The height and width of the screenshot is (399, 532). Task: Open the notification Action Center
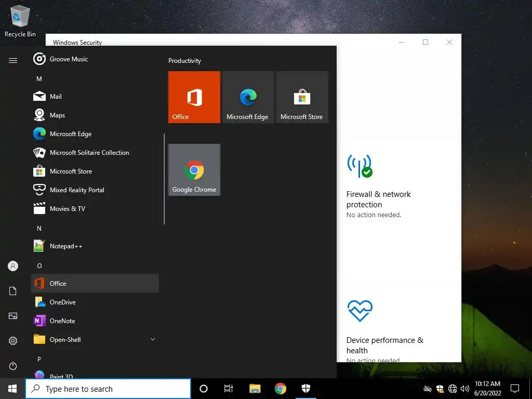pos(515,389)
